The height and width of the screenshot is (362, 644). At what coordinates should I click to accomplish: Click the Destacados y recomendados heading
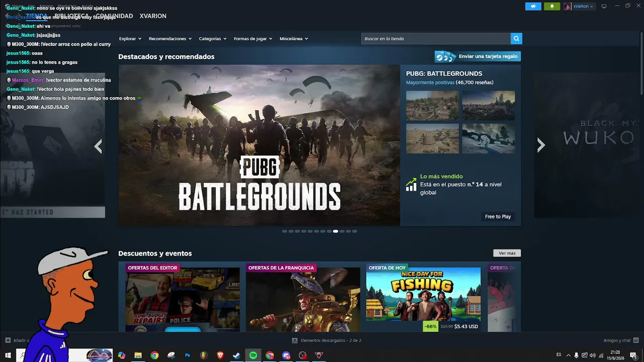[x=167, y=57]
